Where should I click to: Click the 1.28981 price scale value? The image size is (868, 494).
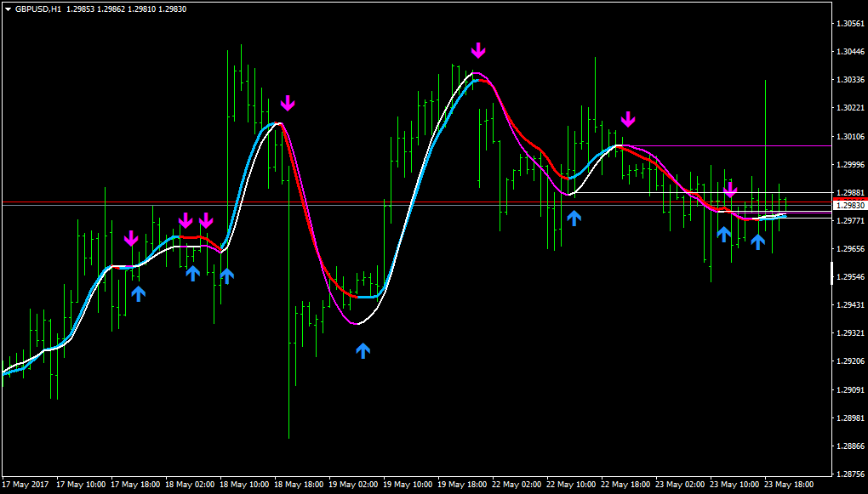pos(851,417)
